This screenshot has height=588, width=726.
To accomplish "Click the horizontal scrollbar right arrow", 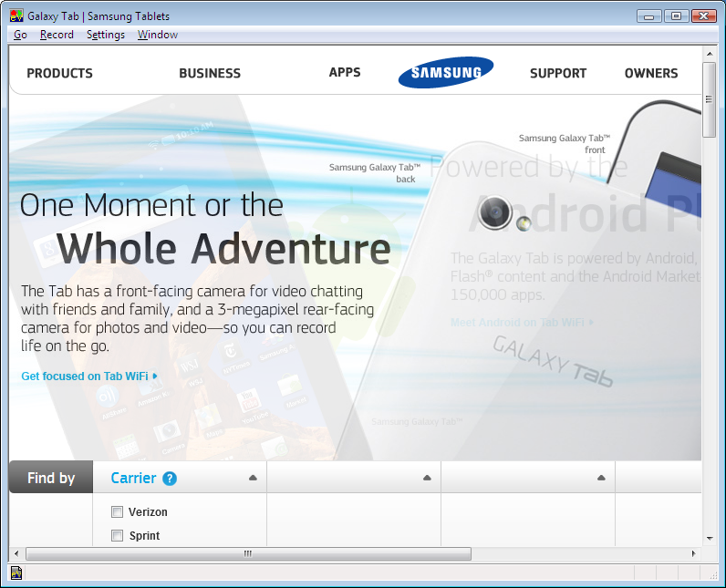I will coord(693,553).
